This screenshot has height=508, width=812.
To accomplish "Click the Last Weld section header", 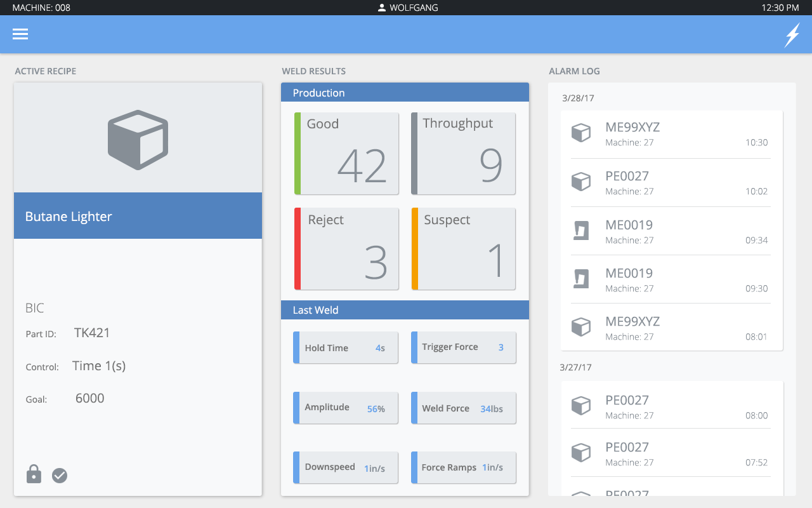I will tap(405, 310).
